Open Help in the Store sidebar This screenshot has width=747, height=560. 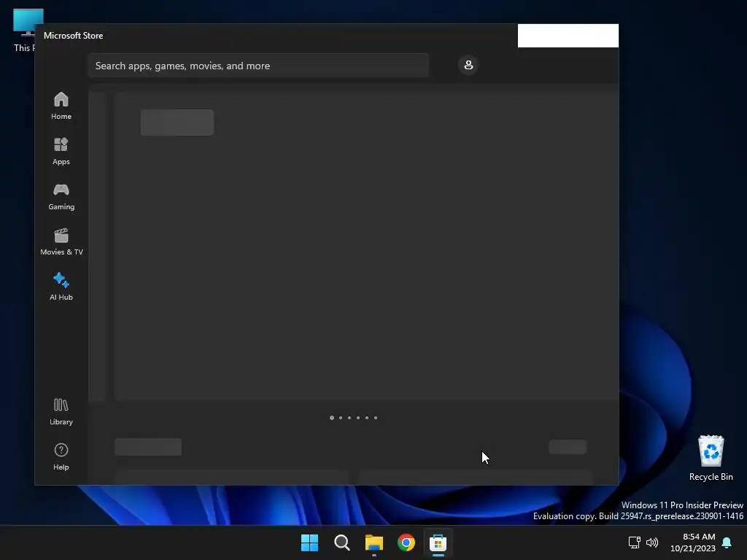[x=61, y=456]
